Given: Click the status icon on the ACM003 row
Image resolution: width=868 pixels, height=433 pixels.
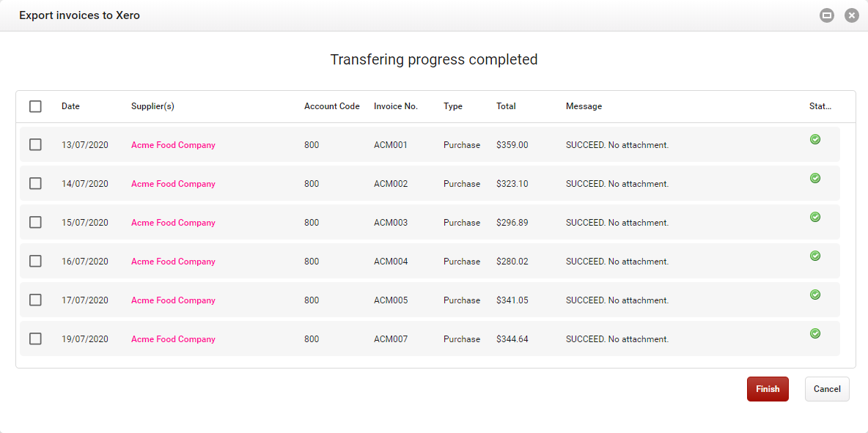Looking at the screenshot, I should pyautogui.click(x=815, y=217).
